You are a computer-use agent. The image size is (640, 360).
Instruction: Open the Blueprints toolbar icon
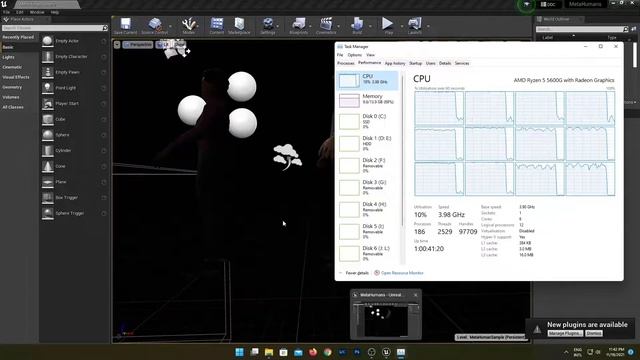[298, 26]
